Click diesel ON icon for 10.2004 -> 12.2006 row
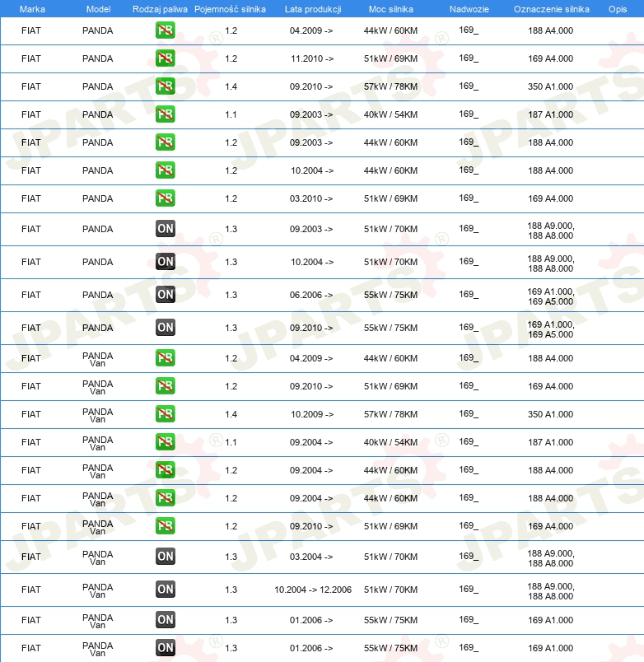644x662 pixels. coord(165,589)
